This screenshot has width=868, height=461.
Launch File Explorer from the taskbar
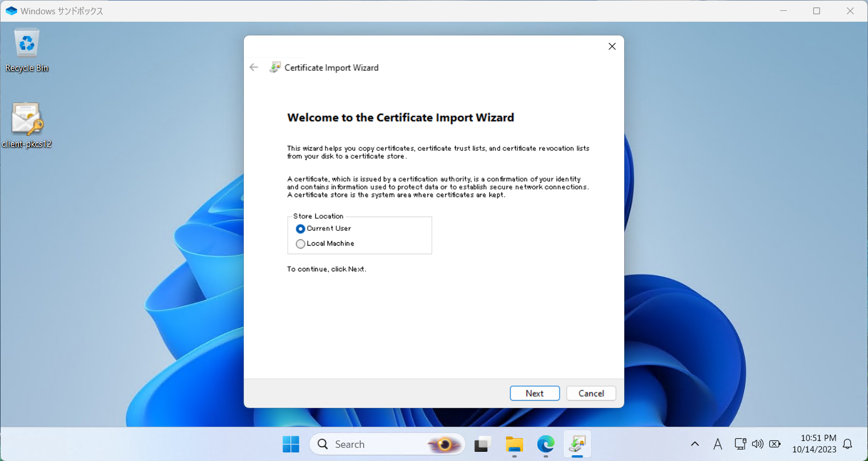pos(515,444)
